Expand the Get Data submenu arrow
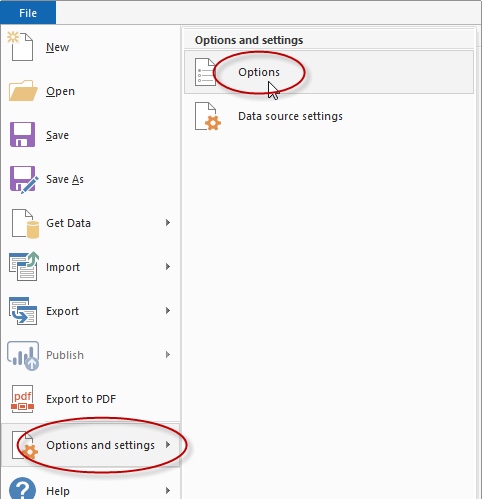Screen dimensions: 482x499 point(168,223)
